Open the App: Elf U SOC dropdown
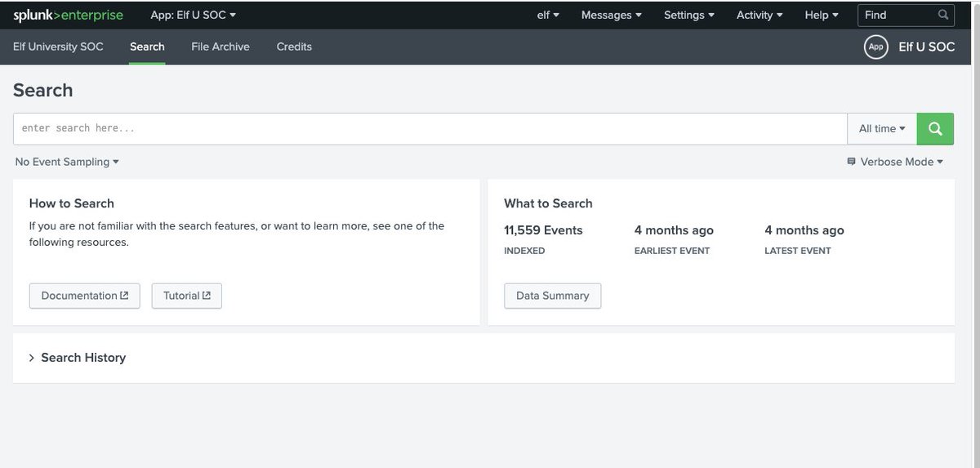The width and height of the screenshot is (980, 468). tap(194, 15)
